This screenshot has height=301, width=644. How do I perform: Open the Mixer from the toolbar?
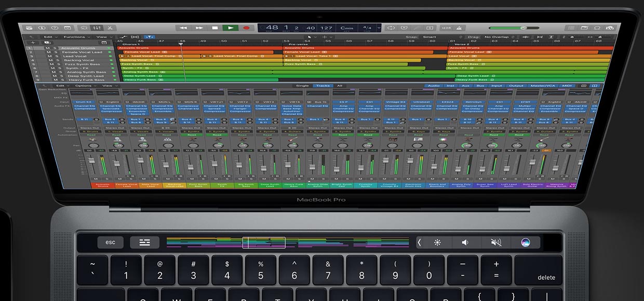(96, 28)
